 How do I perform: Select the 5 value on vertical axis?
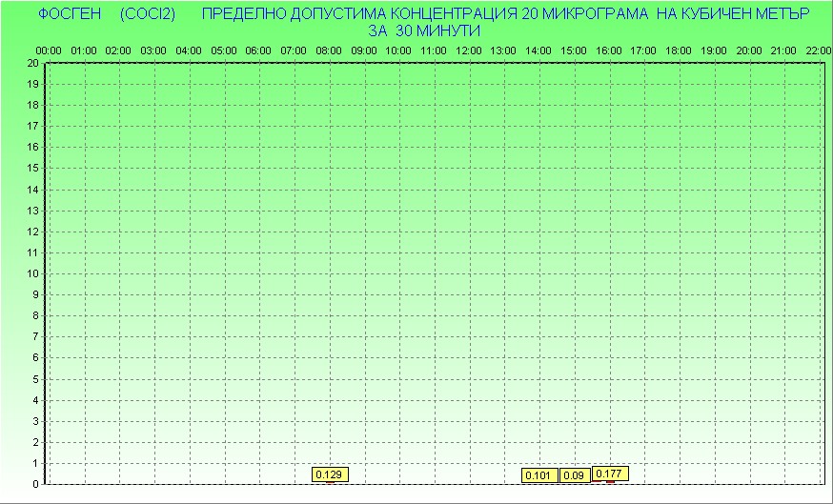pyautogui.click(x=35, y=378)
